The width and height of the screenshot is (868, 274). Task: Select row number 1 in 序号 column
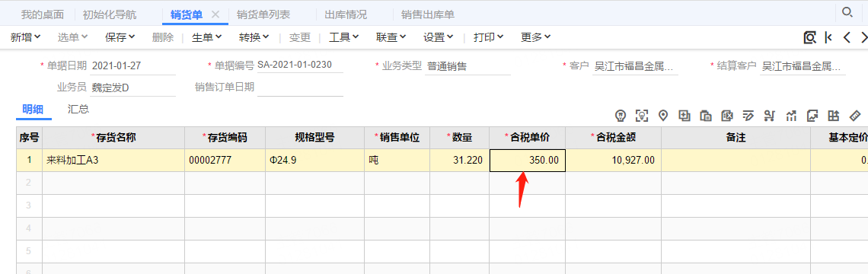coord(30,161)
